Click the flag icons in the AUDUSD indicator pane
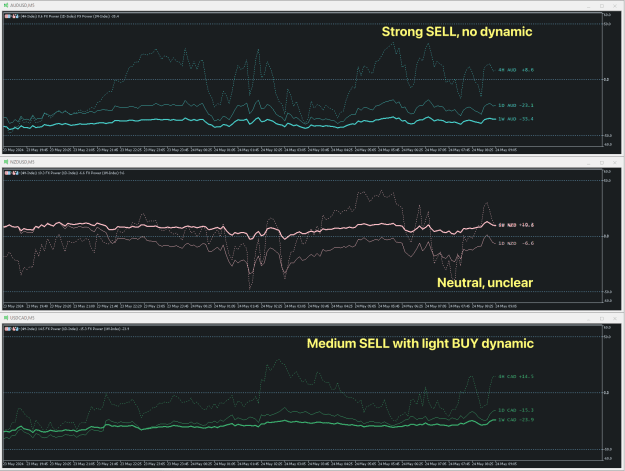Image resolution: width=625 pixels, height=471 pixels. pos(12,16)
